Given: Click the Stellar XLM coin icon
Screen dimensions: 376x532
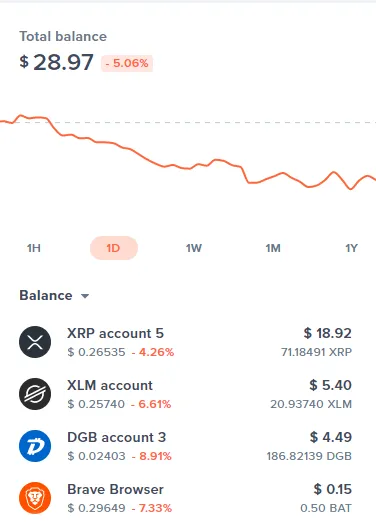Looking at the screenshot, I should [35, 394].
